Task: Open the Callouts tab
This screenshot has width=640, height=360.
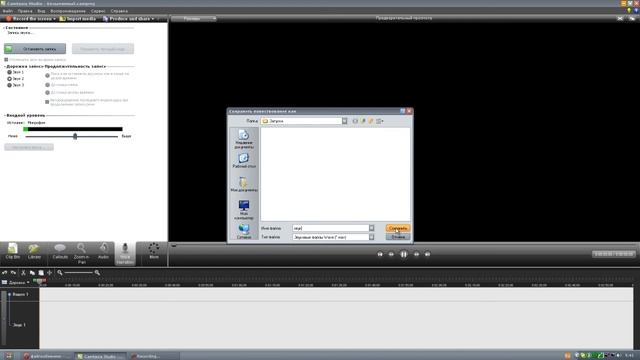Action: coord(60,251)
